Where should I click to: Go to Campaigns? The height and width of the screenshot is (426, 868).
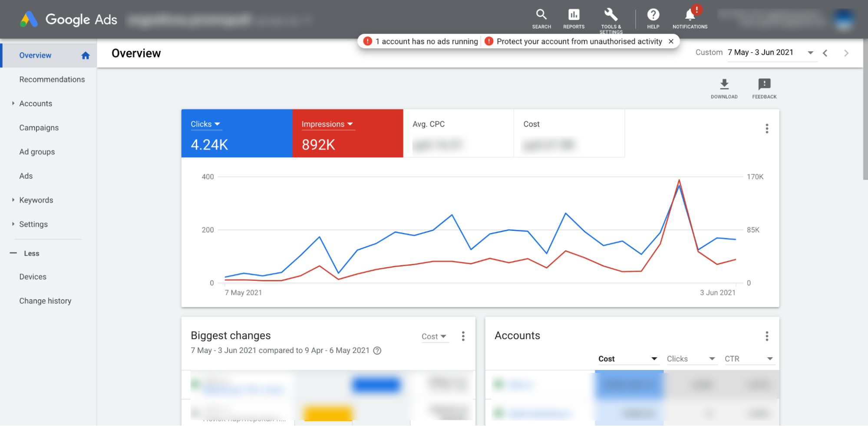[39, 128]
